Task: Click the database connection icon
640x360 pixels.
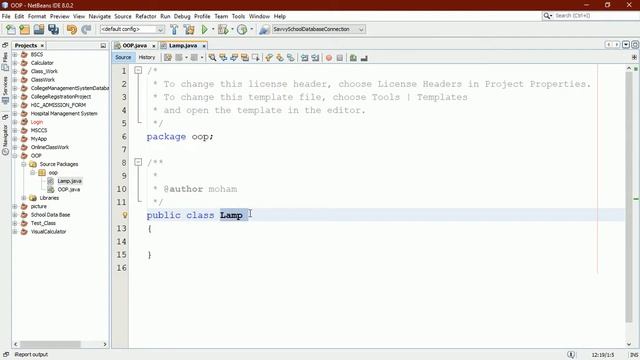Action: pos(264,29)
